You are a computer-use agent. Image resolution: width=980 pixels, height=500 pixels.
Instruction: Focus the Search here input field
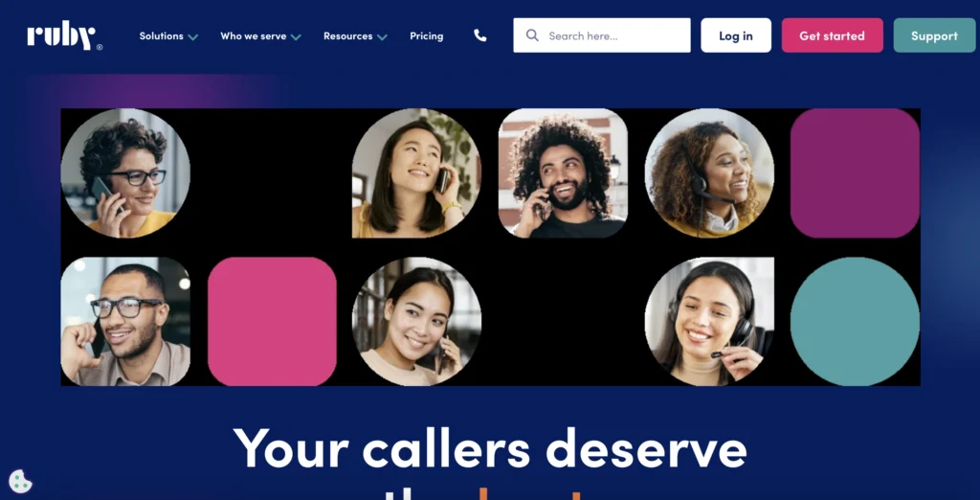(x=602, y=35)
